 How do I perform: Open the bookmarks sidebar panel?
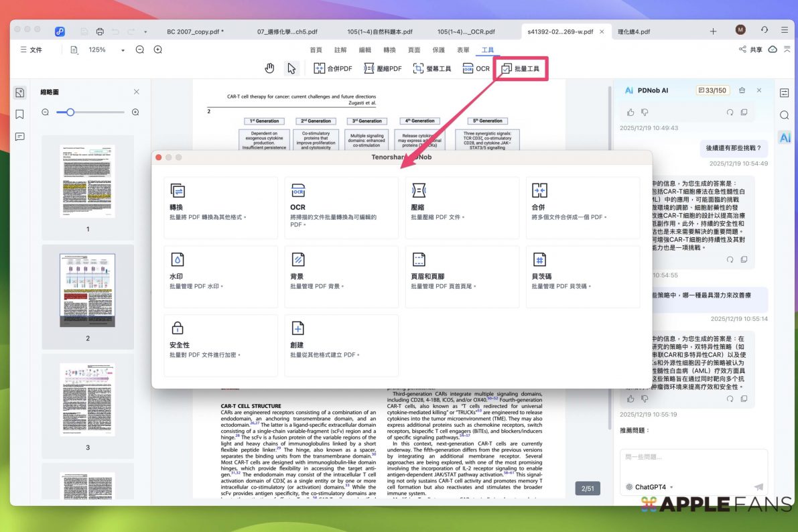[x=20, y=115]
